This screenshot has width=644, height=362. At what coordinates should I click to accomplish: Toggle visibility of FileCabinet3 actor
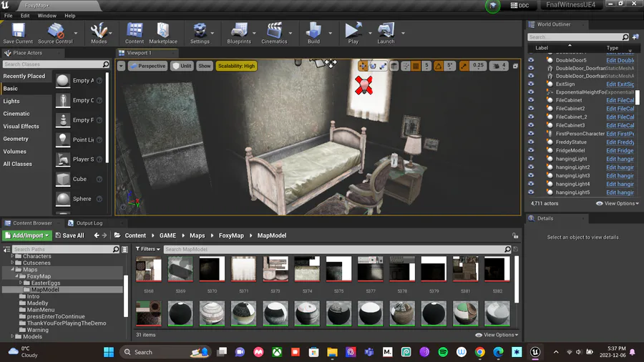531,125
